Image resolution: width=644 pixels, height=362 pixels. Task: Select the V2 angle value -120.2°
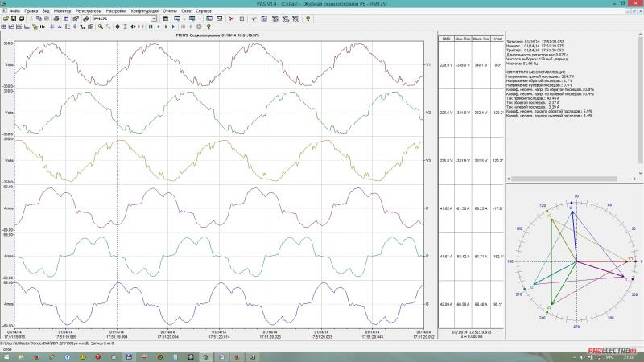coord(497,113)
